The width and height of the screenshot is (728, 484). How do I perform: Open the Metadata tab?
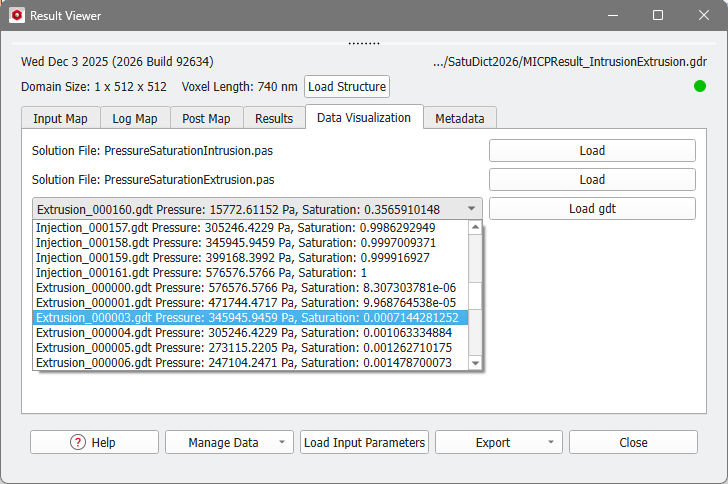460,118
